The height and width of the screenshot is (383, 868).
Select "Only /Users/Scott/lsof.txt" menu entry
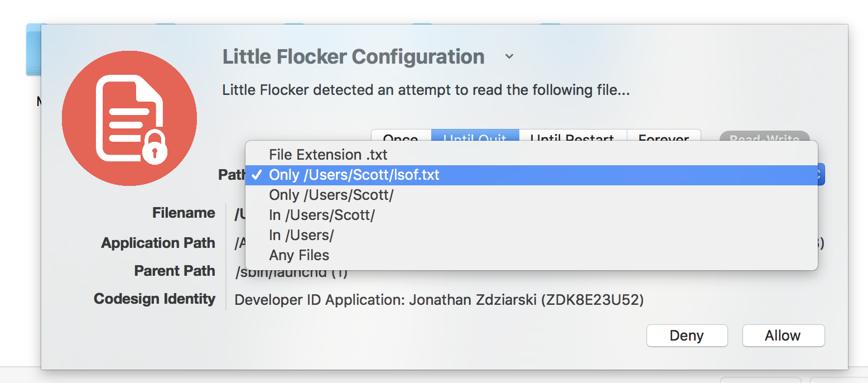click(354, 175)
